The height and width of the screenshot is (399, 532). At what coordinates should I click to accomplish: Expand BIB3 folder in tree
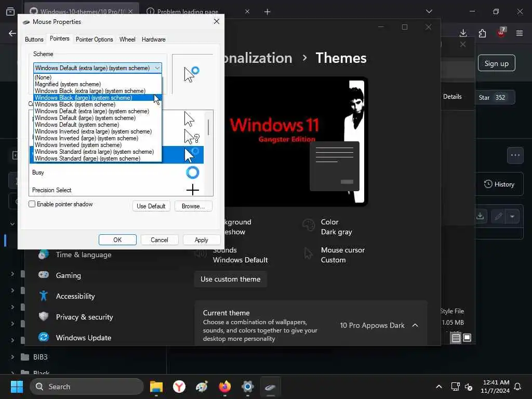point(12,357)
